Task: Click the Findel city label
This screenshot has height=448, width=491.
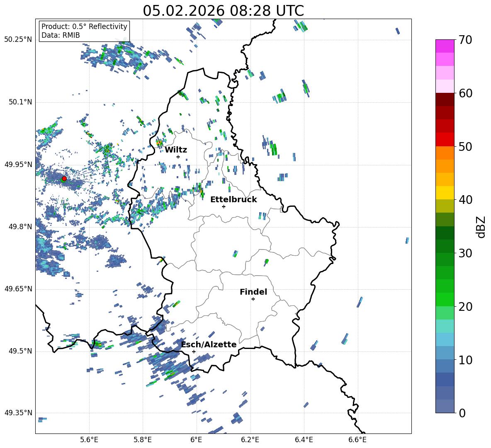Action: tap(253, 292)
